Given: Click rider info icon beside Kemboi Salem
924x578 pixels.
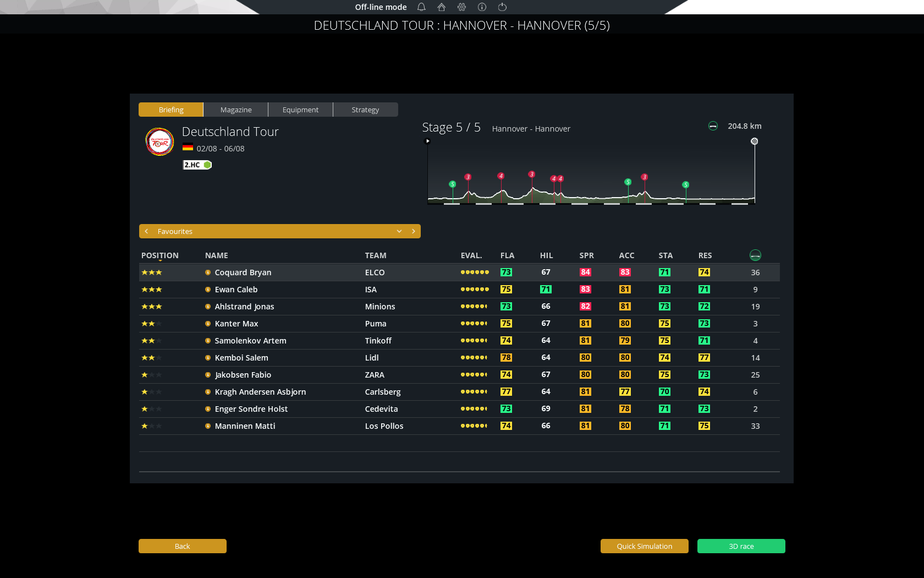Looking at the screenshot, I should point(208,358).
